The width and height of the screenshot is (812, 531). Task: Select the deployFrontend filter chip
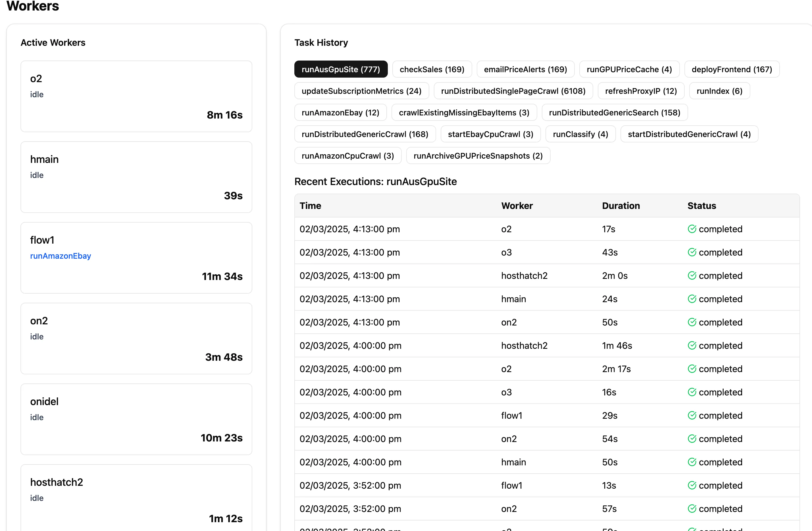point(732,69)
